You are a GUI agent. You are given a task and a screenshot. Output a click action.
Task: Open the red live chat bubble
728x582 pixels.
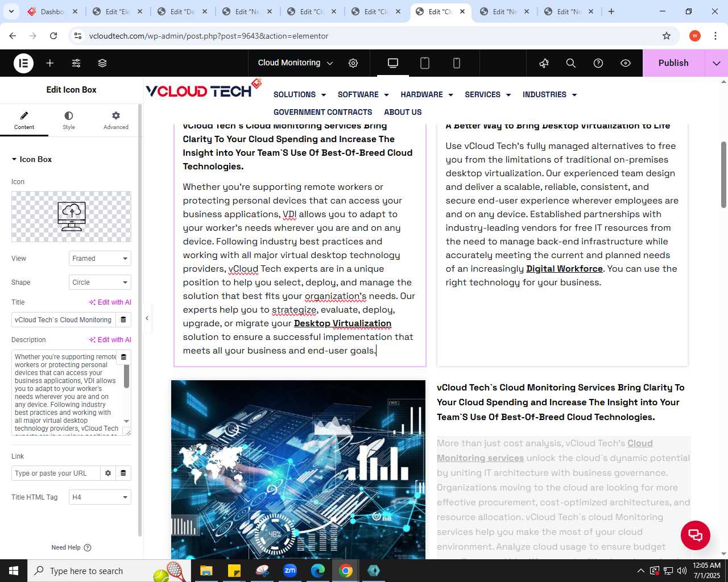696,535
